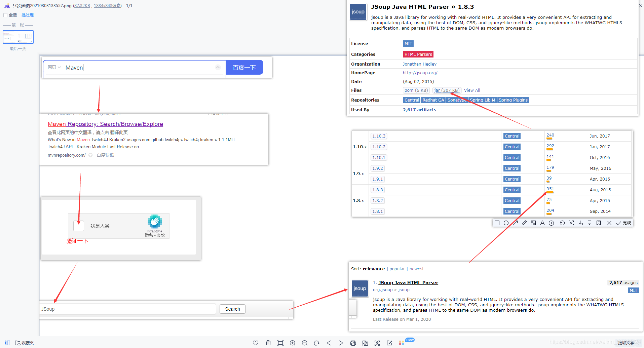The image size is (644, 348).
Task: Click the phone icon in screenshot toolbar
Action: point(590,223)
